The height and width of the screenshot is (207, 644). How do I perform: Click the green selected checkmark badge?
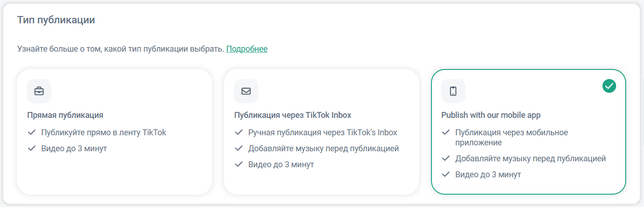609,85
